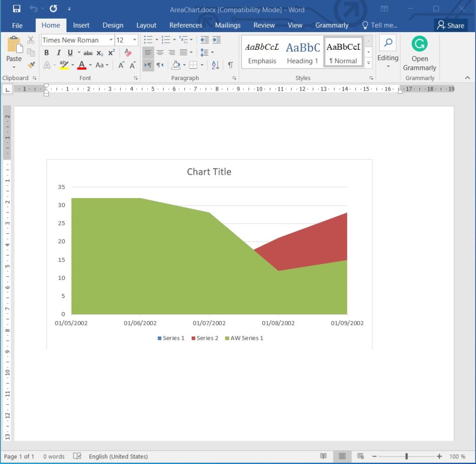Toggle paragraph marks visibility
This screenshot has height=464, width=476.
click(231, 65)
